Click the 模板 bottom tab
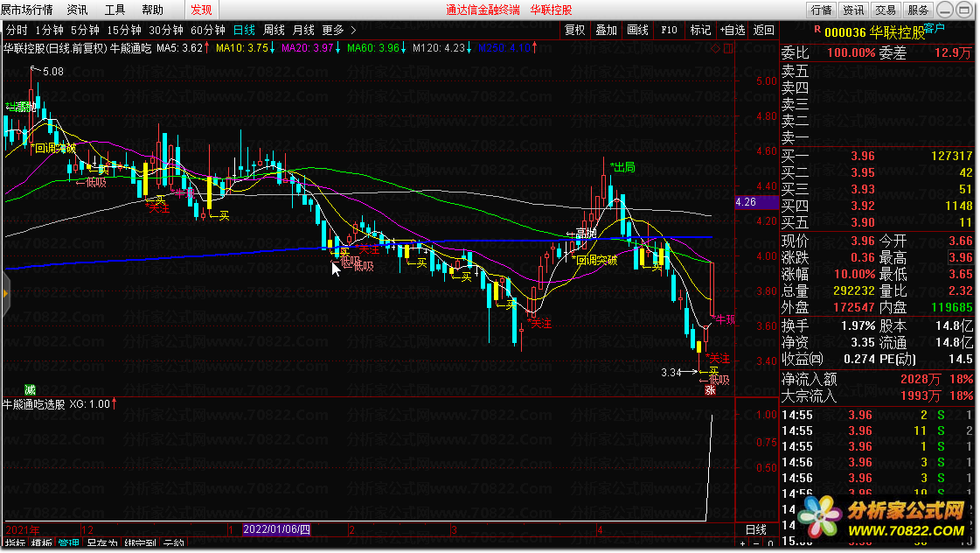Image resolution: width=980 pixels, height=553 pixels. click(41, 543)
